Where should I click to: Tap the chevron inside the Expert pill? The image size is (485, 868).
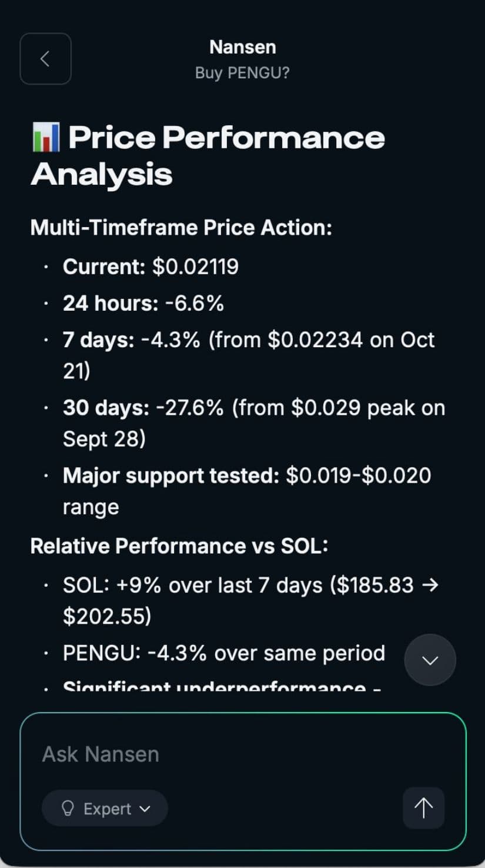145,809
